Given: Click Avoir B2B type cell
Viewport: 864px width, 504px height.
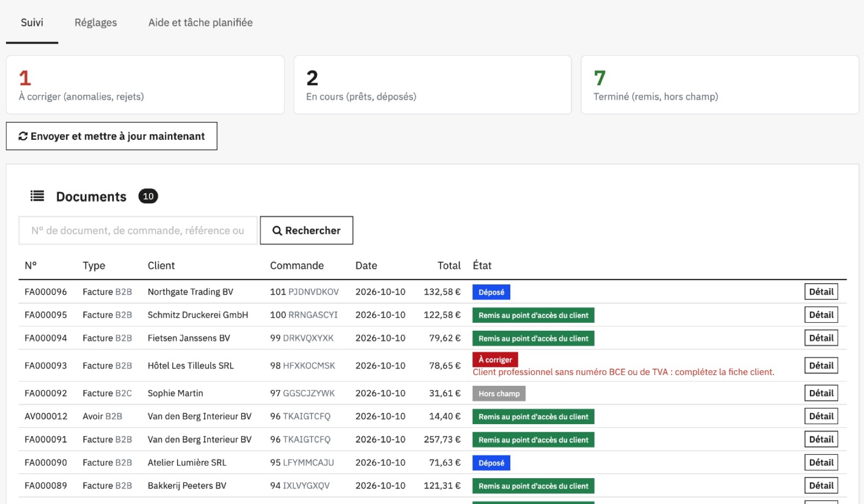Looking at the screenshot, I should [102, 417].
